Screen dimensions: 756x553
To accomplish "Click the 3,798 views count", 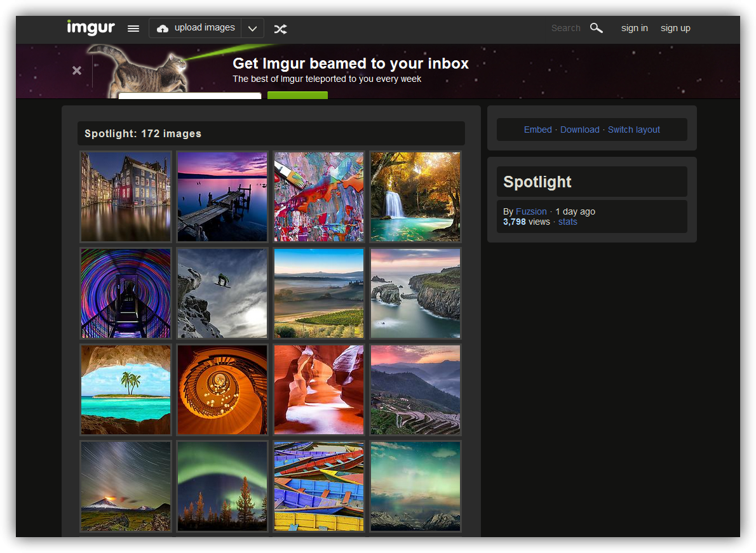I will 526,222.
